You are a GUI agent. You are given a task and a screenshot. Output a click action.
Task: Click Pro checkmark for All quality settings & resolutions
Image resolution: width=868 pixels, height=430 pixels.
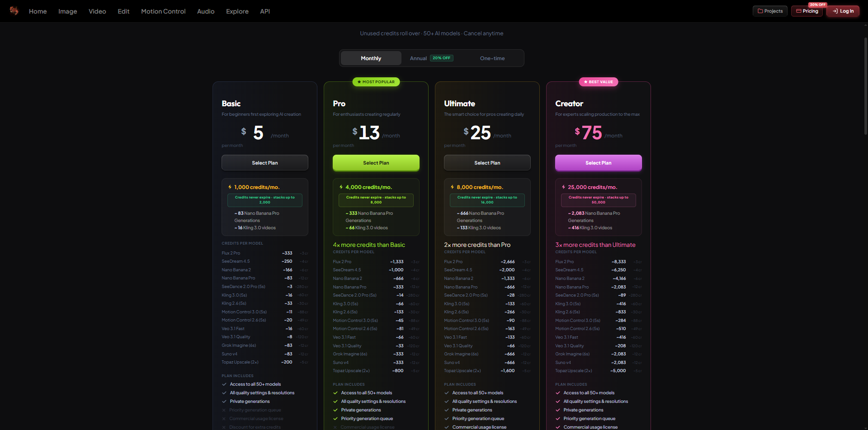coord(335,402)
